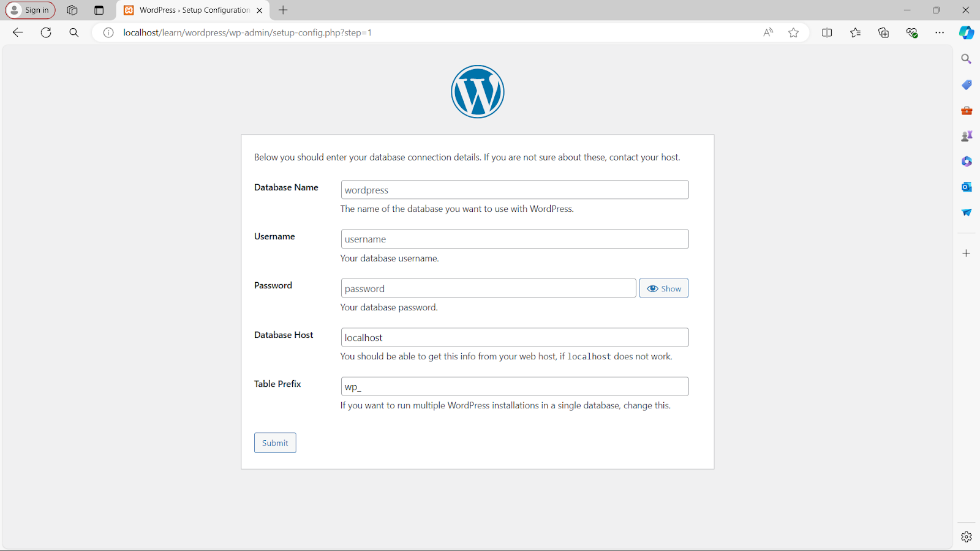Open Copilot in the sidebar
This screenshot has height=551, width=980.
tap(967, 32)
